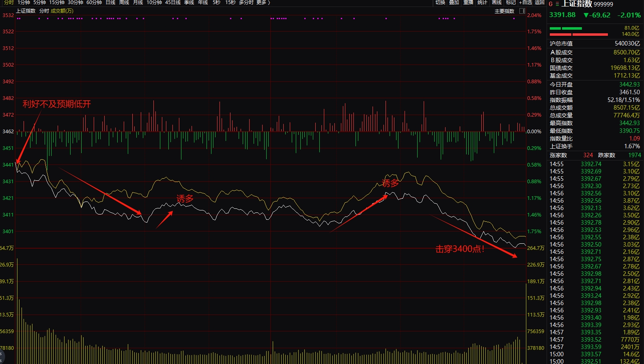Add index to watchlist with +自选
Viewport: 644px width, 364px height.
[526, 2]
